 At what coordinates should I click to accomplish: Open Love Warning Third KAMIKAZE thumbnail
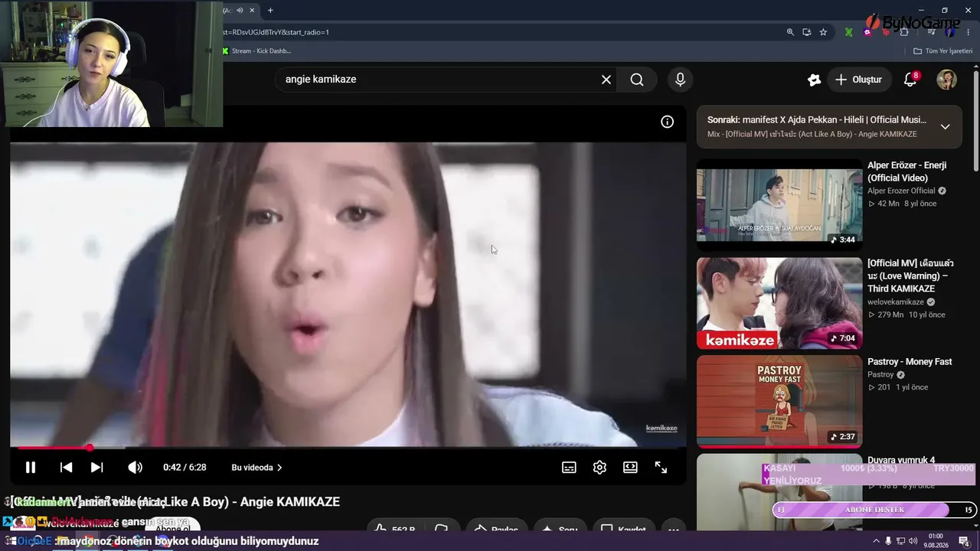tap(779, 303)
